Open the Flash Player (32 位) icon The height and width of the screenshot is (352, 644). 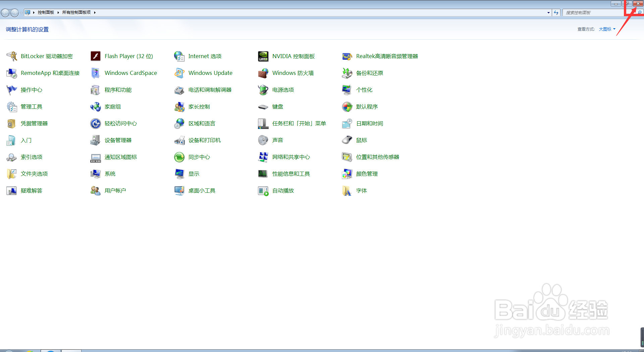pyautogui.click(x=96, y=56)
